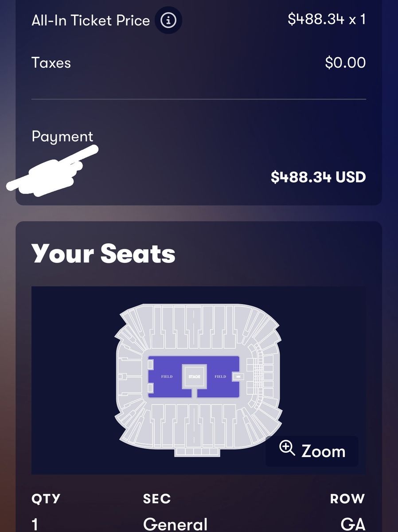Tap the All-In Ticket Price info icon
Image resolution: width=398 pixels, height=532 pixels.
pos(168,20)
